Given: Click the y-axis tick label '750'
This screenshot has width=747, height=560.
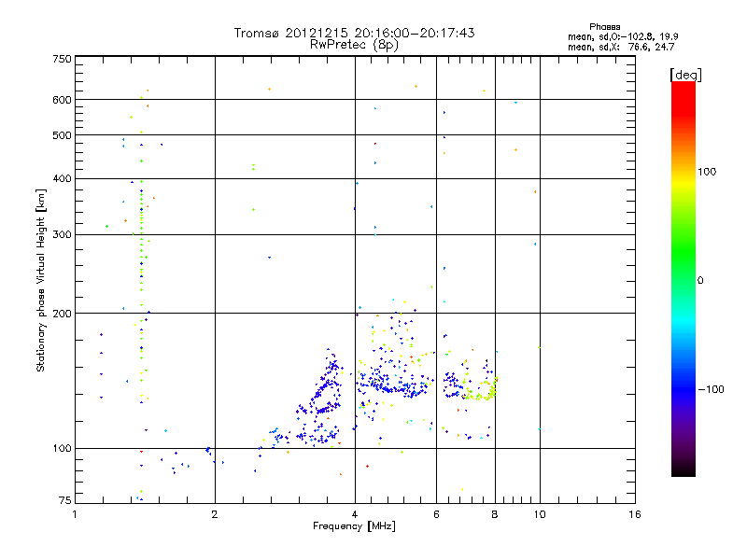Looking at the screenshot, I should pos(63,59).
